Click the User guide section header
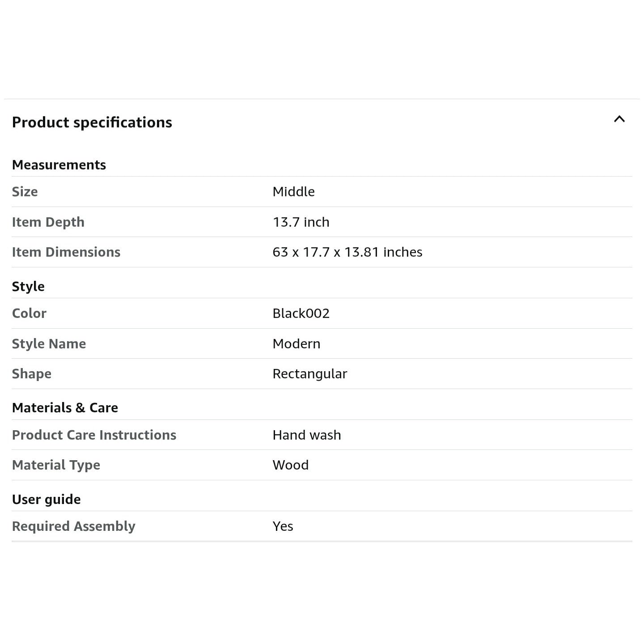Viewport: 644px width, 644px height. click(x=47, y=500)
